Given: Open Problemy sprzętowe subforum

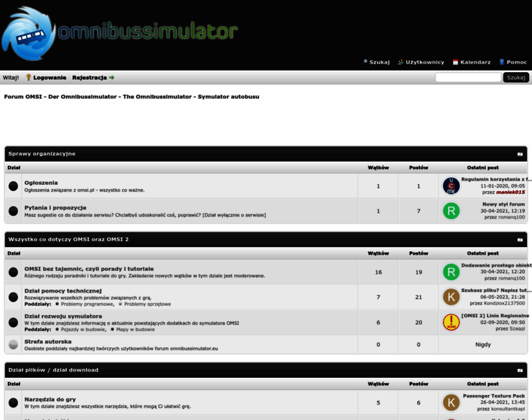Looking at the screenshot, I should pyautogui.click(x=148, y=304).
